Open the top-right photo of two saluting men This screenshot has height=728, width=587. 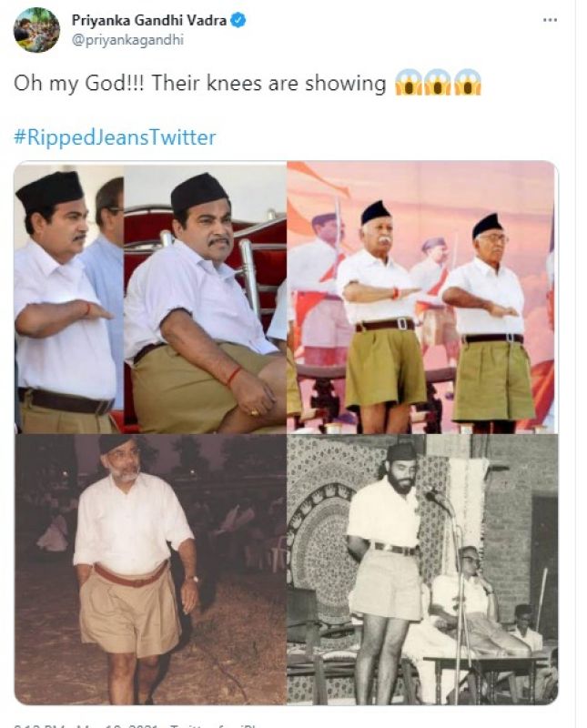(422, 298)
